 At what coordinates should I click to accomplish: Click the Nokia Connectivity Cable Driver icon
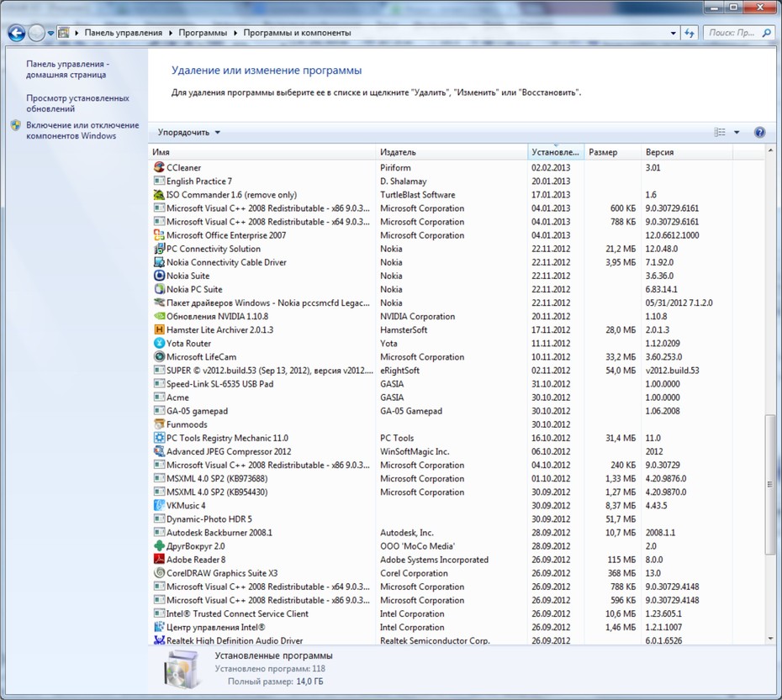tap(159, 261)
